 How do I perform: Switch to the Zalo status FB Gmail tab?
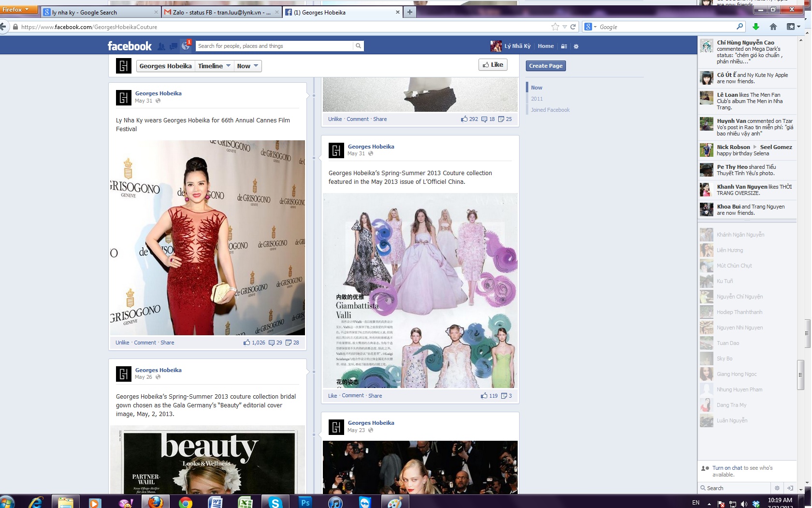point(221,12)
